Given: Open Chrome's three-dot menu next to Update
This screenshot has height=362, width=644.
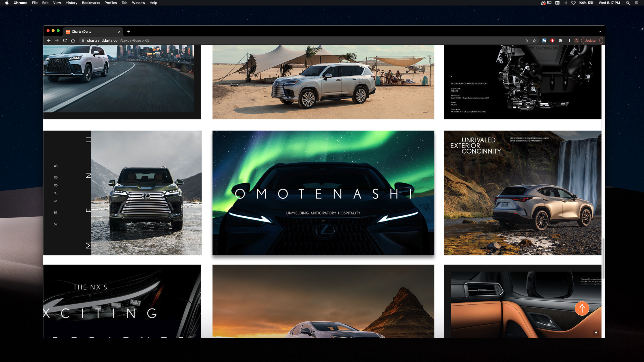Looking at the screenshot, I should (600, 40).
